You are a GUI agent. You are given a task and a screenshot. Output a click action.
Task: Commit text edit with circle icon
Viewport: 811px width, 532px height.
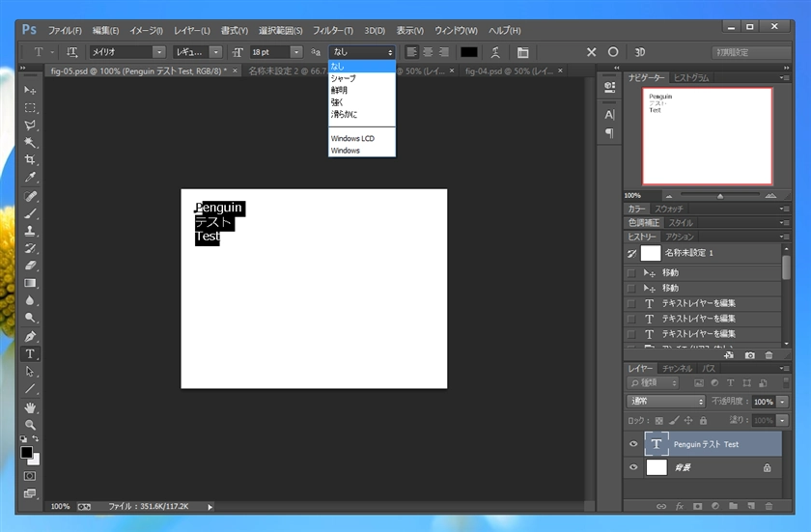coord(613,52)
